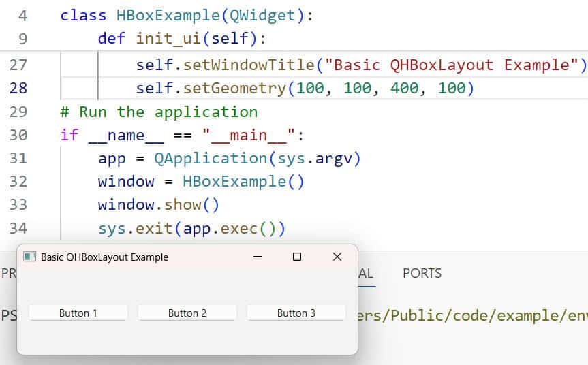Click line number 33 in the gutter
This screenshot has width=588, height=365.
(18, 205)
